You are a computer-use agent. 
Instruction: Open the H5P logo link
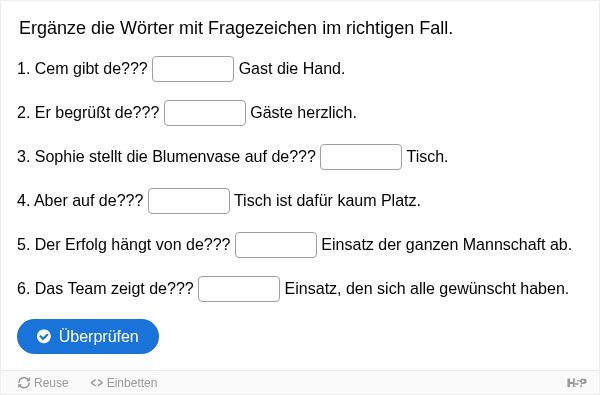tap(576, 382)
